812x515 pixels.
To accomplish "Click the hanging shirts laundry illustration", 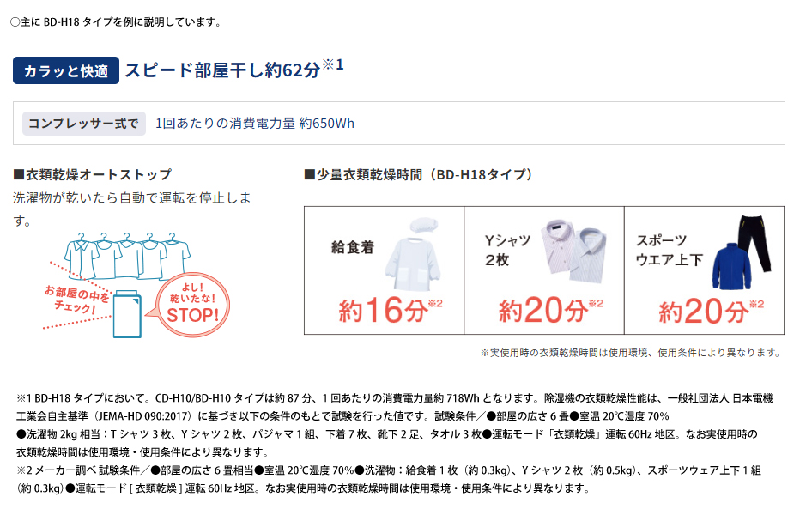I will click(x=127, y=255).
